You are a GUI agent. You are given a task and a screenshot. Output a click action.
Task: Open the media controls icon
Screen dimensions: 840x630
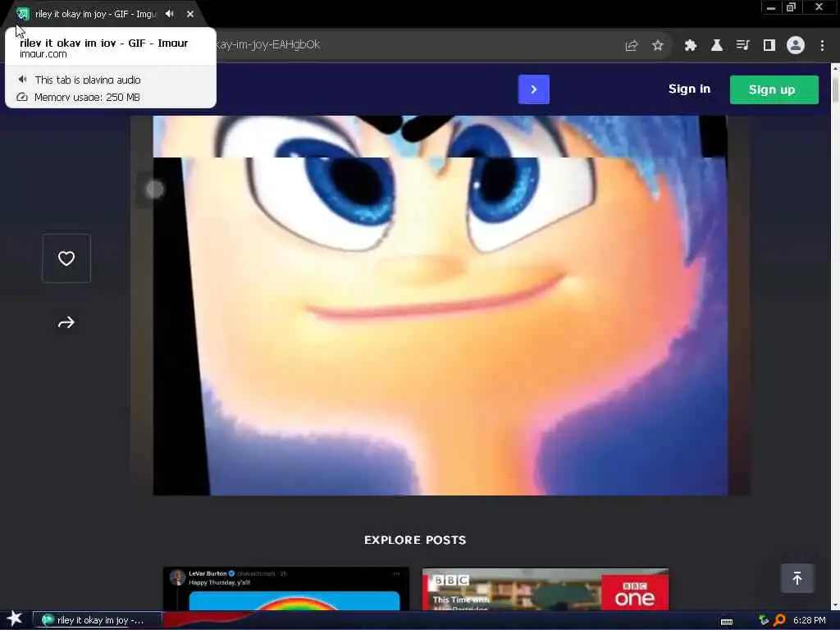click(x=742, y=46)
